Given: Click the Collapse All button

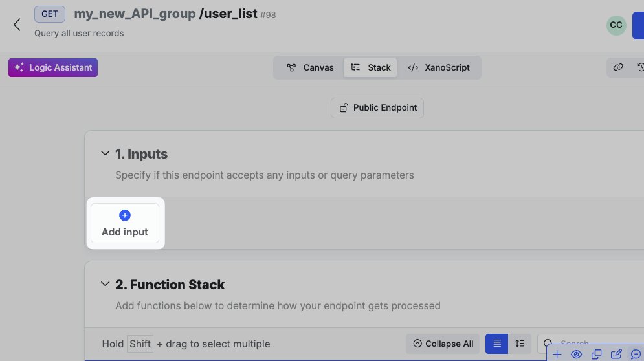Looking at the screenshot, I should (443, 344).
